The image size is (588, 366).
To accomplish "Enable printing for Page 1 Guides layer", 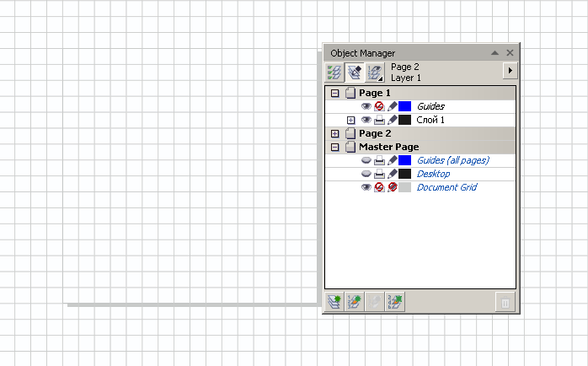I will pyautogui.click(x=379, y=106).
